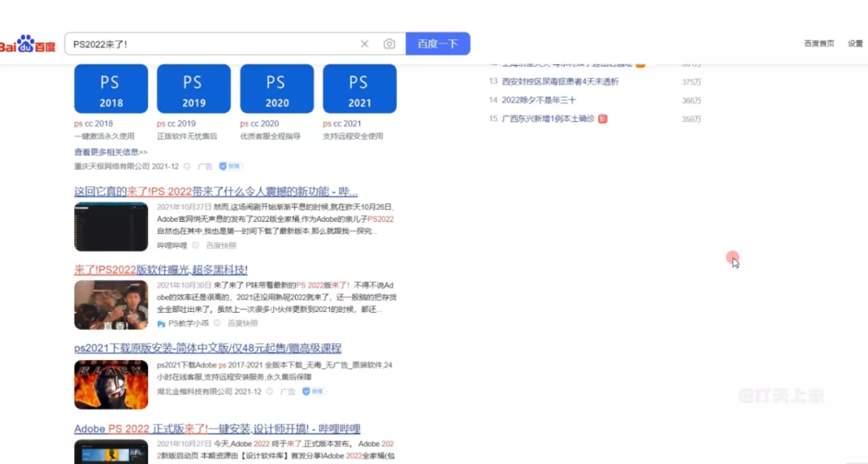868x464 pixels.
Task: Open 百度快照 for the 哔哩哔哩 result
Action: point(221,245)
